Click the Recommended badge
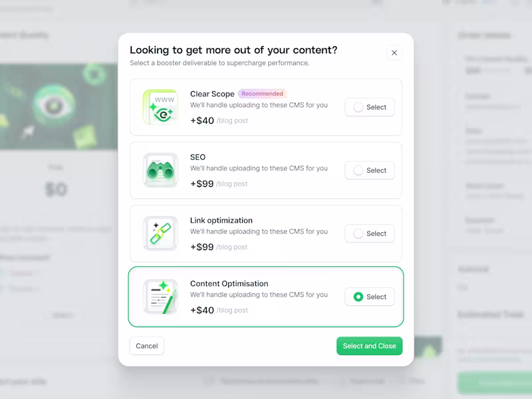The height and width of the screenshot is (399, 532). coord(262,94)
